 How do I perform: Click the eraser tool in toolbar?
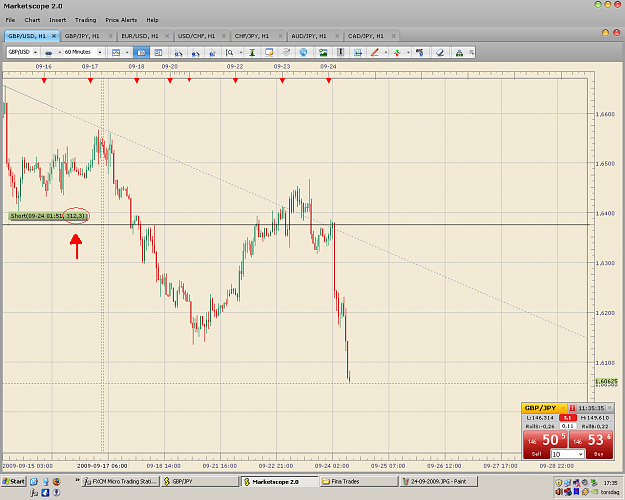click(x=440, y=52)
